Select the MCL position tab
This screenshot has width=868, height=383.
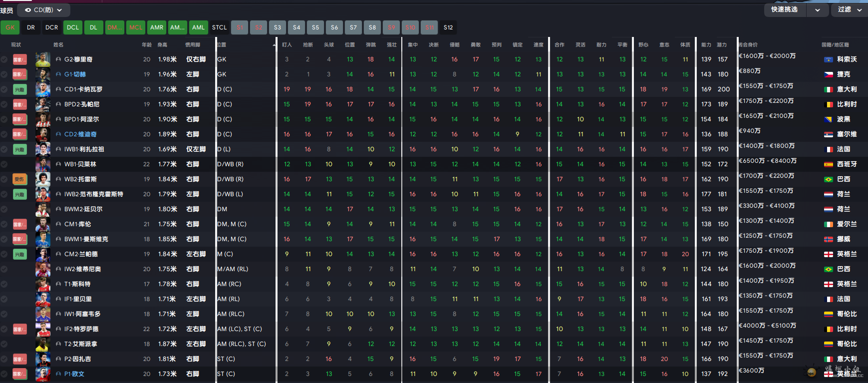tap(136, 27)
